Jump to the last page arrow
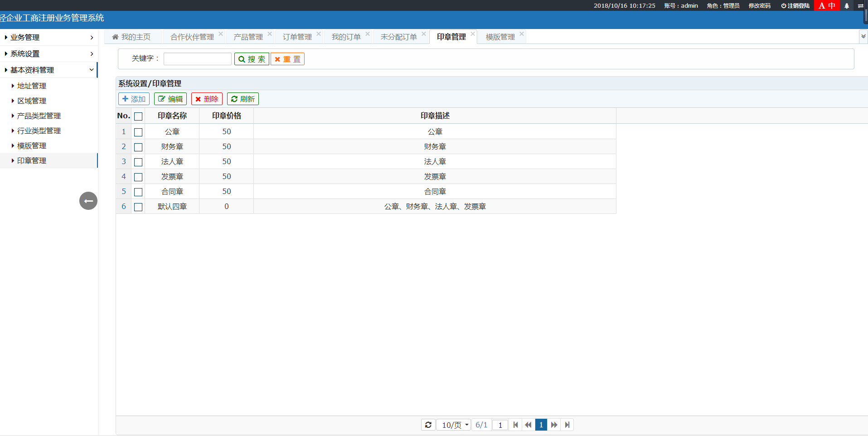 (567, 425)
